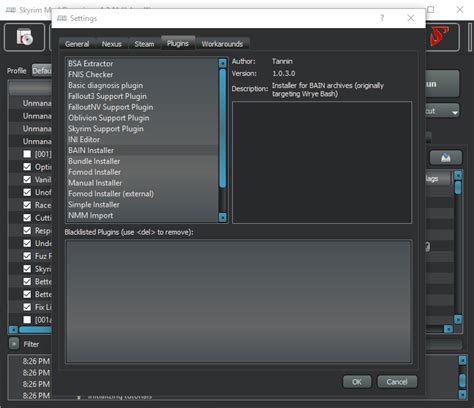Select FalloutNV Support Plugin
Screen dimensions: 474x408
143,107
